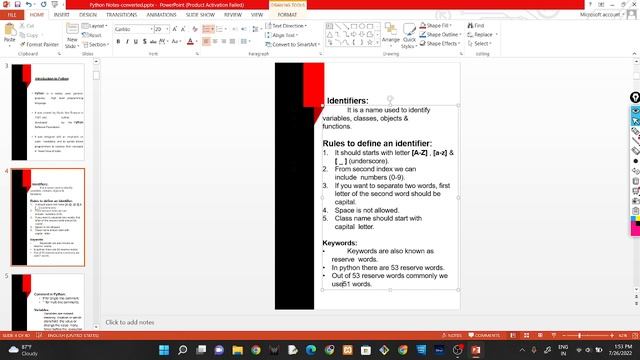Screen dimensions: 640x360
Task: Open the Layout dropdown
Action: 95,26
